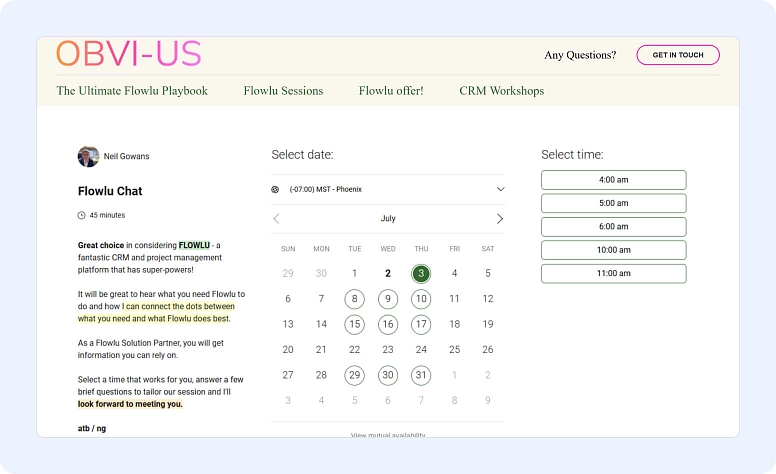
Task: Navigate to the Flowlu offer! page
Action: [x=391, y=91]
